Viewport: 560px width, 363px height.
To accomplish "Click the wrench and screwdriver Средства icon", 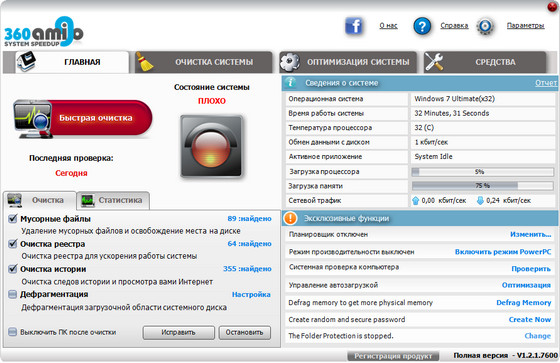I will coord(434,62).
